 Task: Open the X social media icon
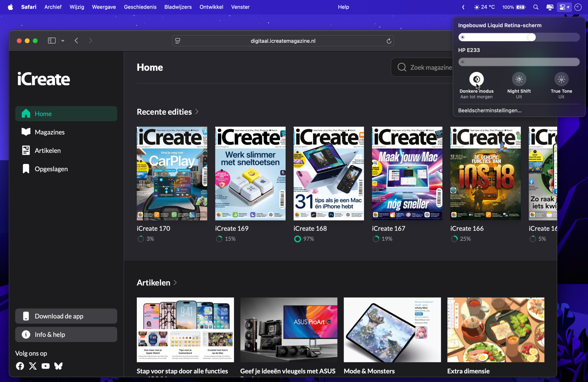point(33,366)
